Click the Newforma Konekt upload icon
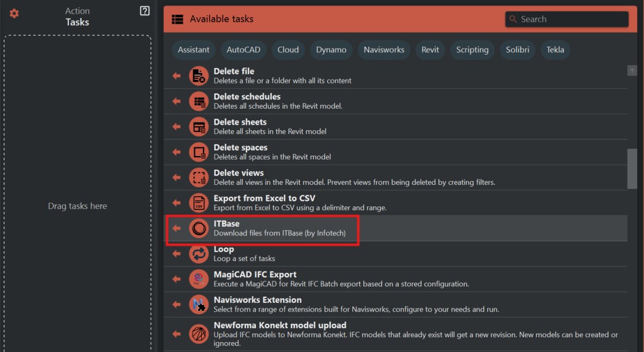Screen dimensions: 644x352 click(199, 334)
